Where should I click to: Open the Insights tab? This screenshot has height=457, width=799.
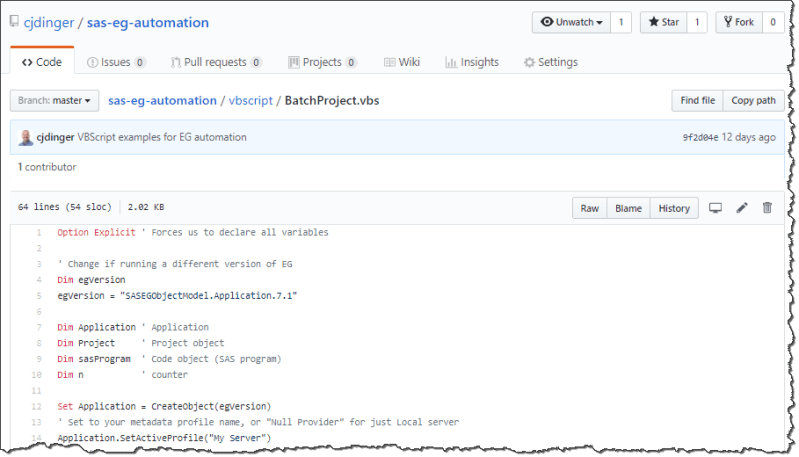(x=472, y=62)
